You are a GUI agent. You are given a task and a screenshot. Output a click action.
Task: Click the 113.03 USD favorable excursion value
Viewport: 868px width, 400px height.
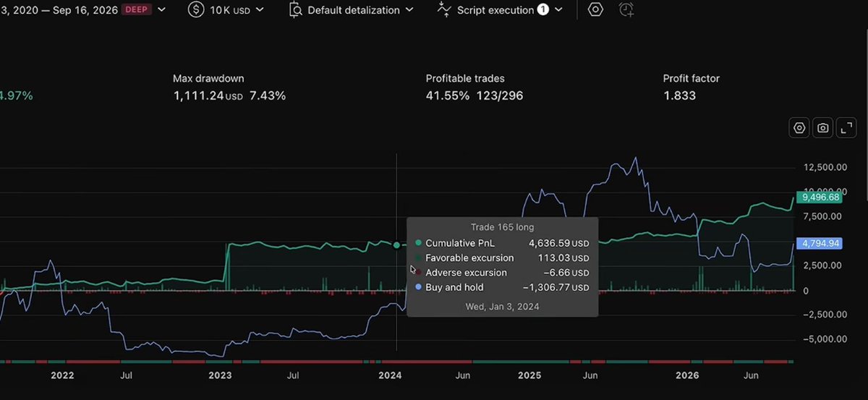point(564,258)
